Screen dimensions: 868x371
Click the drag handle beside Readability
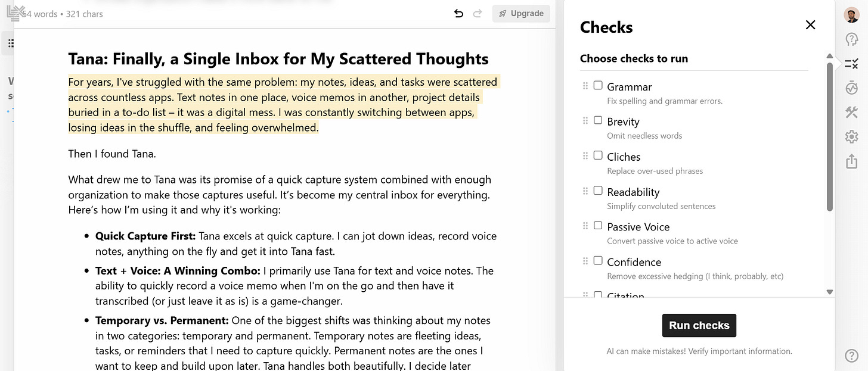(x=585, y=191)
